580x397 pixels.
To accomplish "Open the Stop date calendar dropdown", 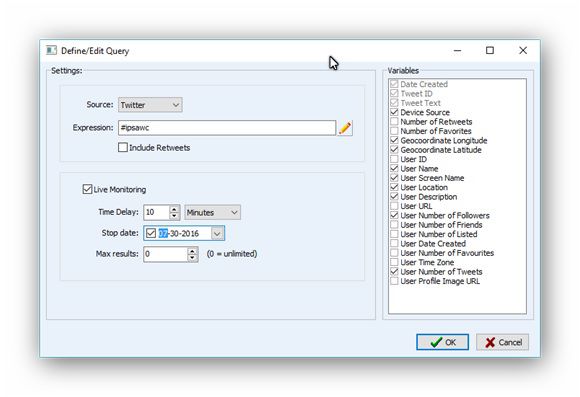I will (217, 233).
